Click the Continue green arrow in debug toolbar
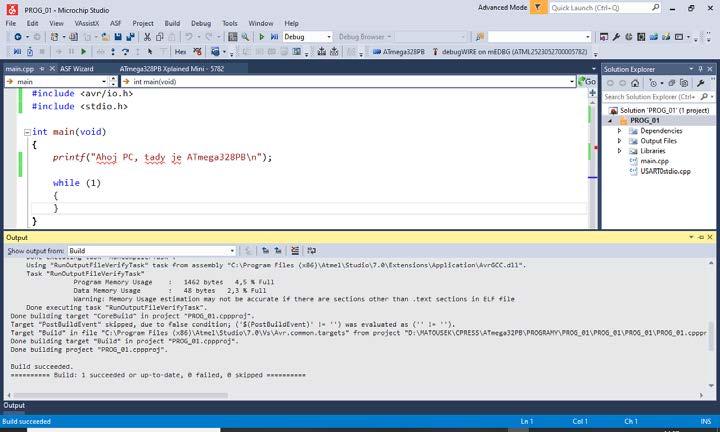This screenshot has width=720, height=432. pyautogui.click(x=84, y=52)
